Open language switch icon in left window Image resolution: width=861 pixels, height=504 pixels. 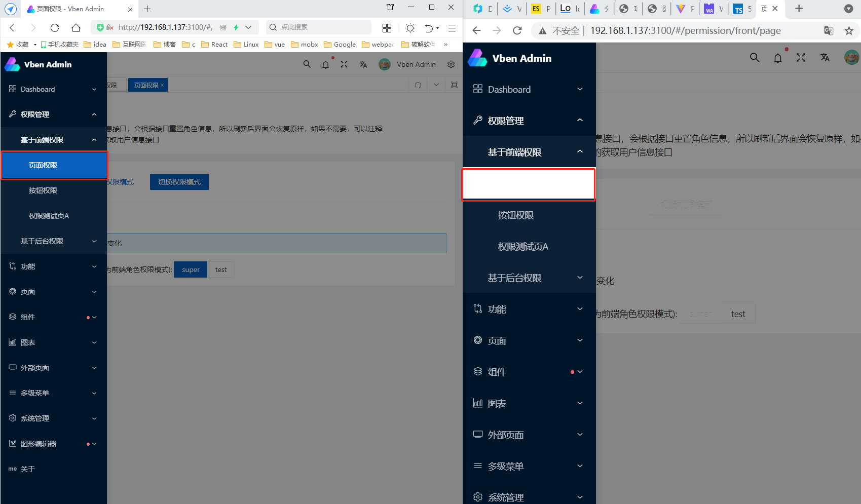tap(363, 64)
